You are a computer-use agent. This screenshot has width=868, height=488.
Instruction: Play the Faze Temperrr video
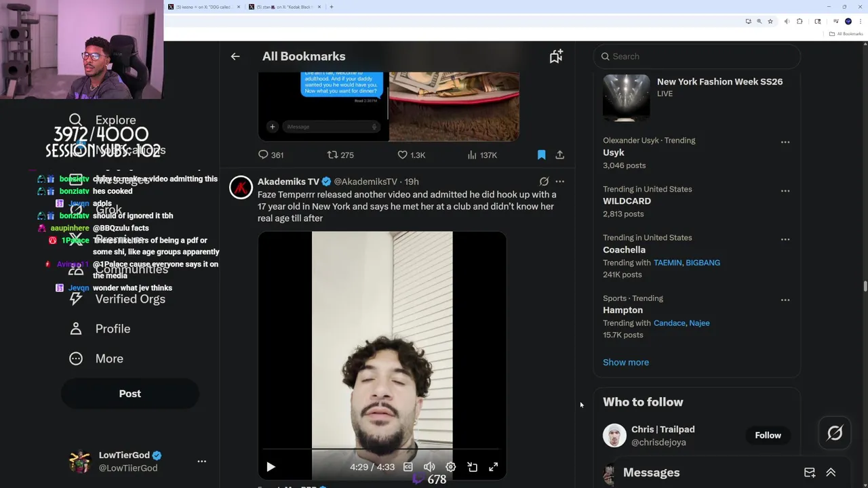pos(271,467)
